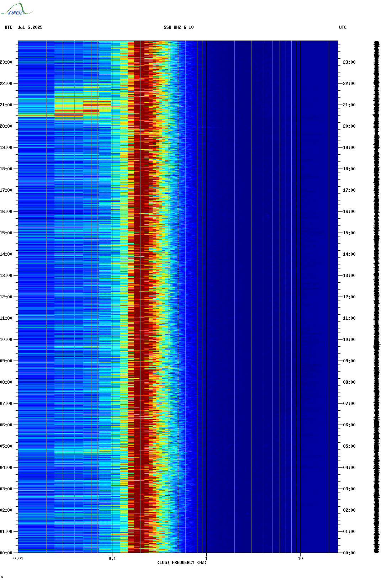Click 22:00 on the left time axis
The width and height of the screenshot is (392, 581).
(6, 84)
